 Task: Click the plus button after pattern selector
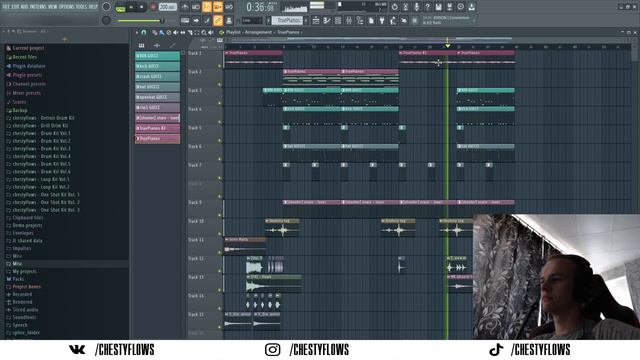pyautogui.click(x=306, y=20)
